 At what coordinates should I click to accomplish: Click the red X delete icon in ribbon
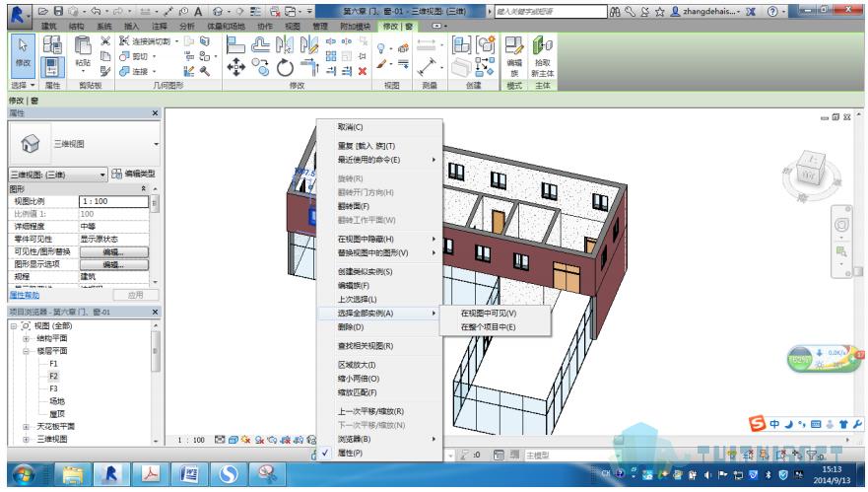[363, 73]
